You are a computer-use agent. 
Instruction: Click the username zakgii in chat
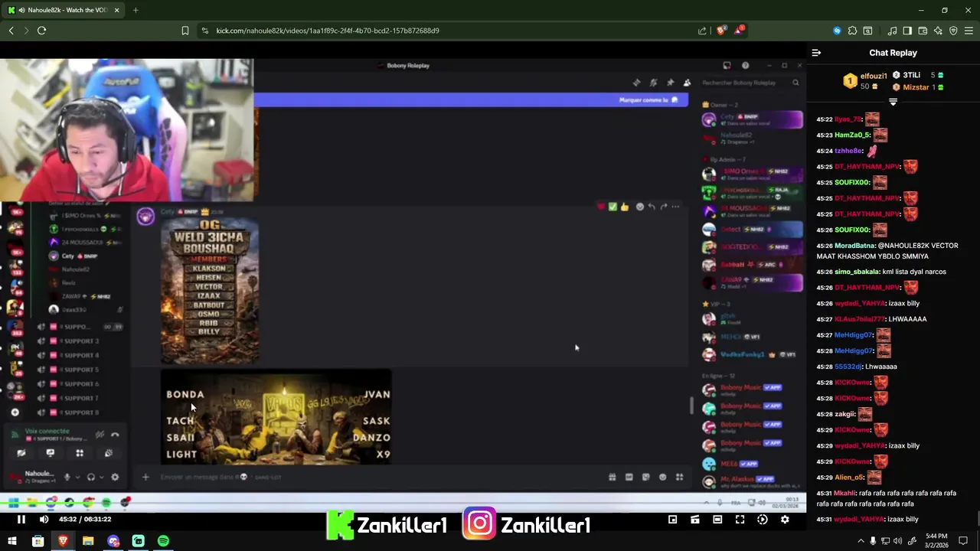click(x=844, y=414)
